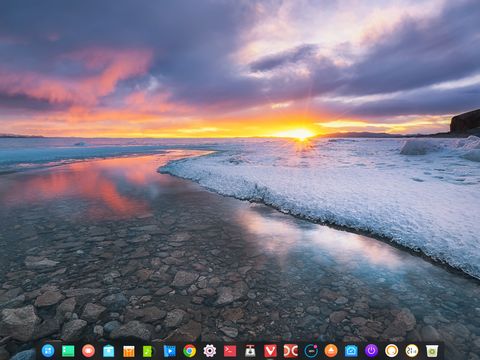Launch Google Chrome from the dock
This screenshot has height=360, width=480.
coord(189,351)
